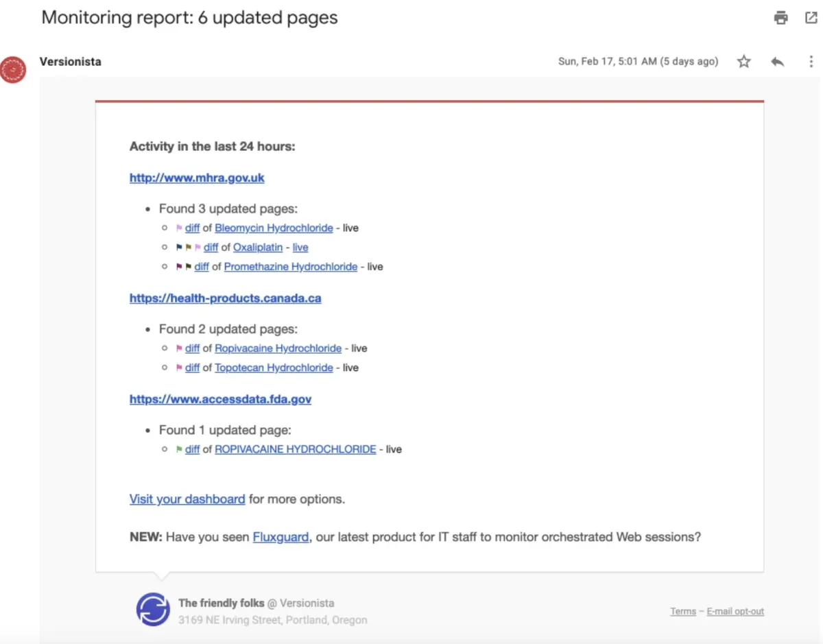This screenshot has width=823, height=644.
Task: Click the green flag beside ROPIVACAINE diff
Action: [x=180, y=449]
